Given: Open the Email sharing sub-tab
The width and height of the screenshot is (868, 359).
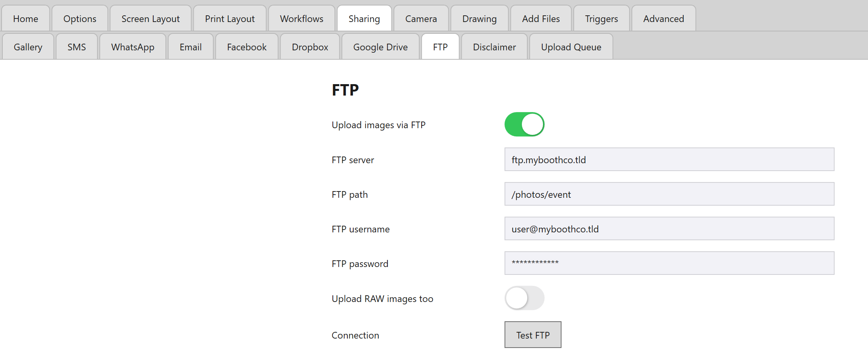Looking at the screenshot, I should [191, 47].
